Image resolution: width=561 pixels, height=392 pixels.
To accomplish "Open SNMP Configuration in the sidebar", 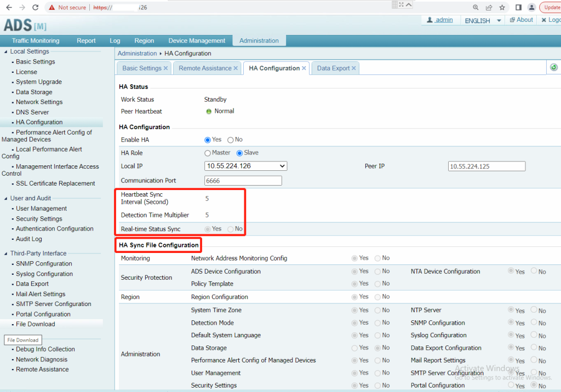I will pyautogui.click(x=44, y=263).
